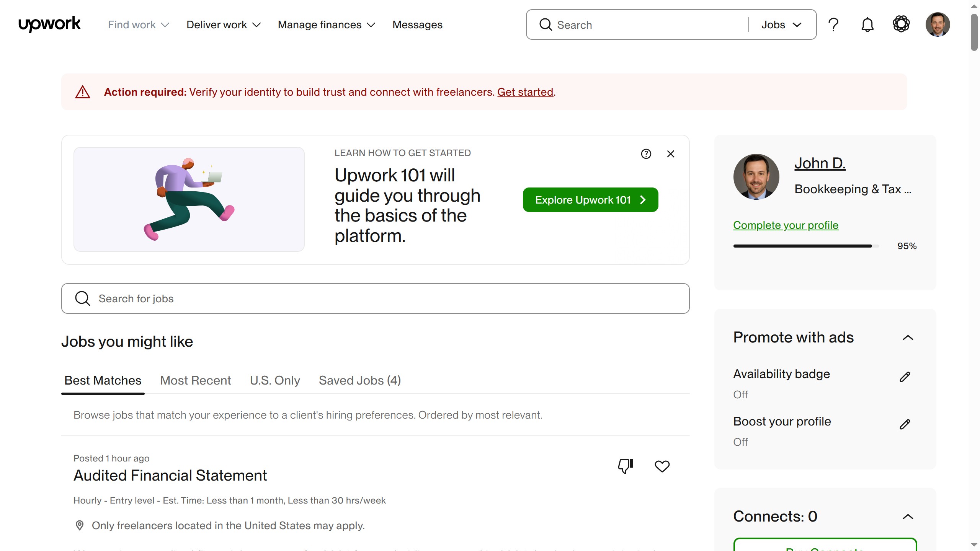
Task: Click the 95% profile completion value
Action: (907, 246)
